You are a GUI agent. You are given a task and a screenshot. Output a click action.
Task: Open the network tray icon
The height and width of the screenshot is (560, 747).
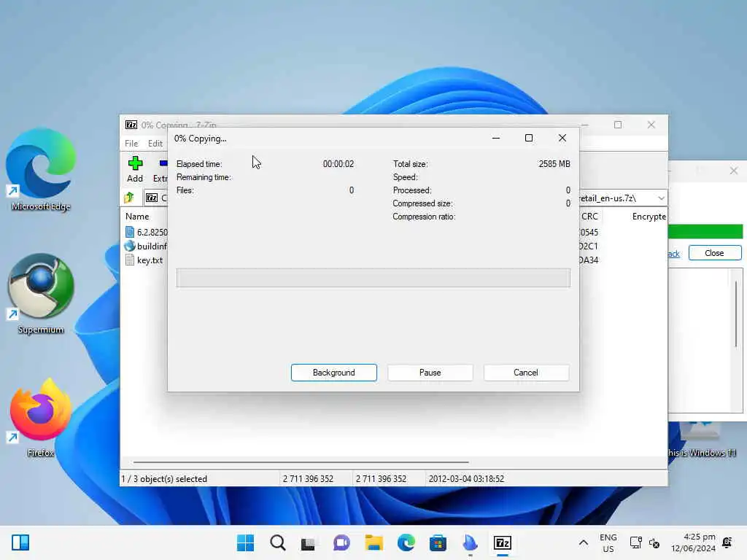point(636,542)
